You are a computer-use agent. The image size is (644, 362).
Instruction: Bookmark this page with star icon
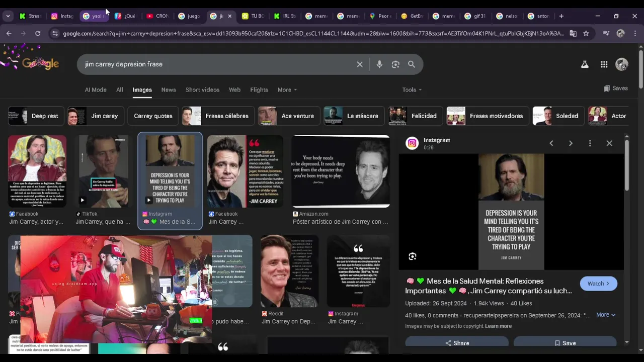pyautogui.click(x=586, y=33)
